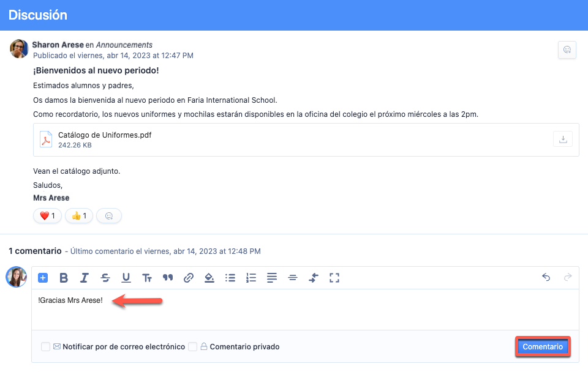Enable Notificar por de correo electrónico checkbox

click(x=46, y=347)
